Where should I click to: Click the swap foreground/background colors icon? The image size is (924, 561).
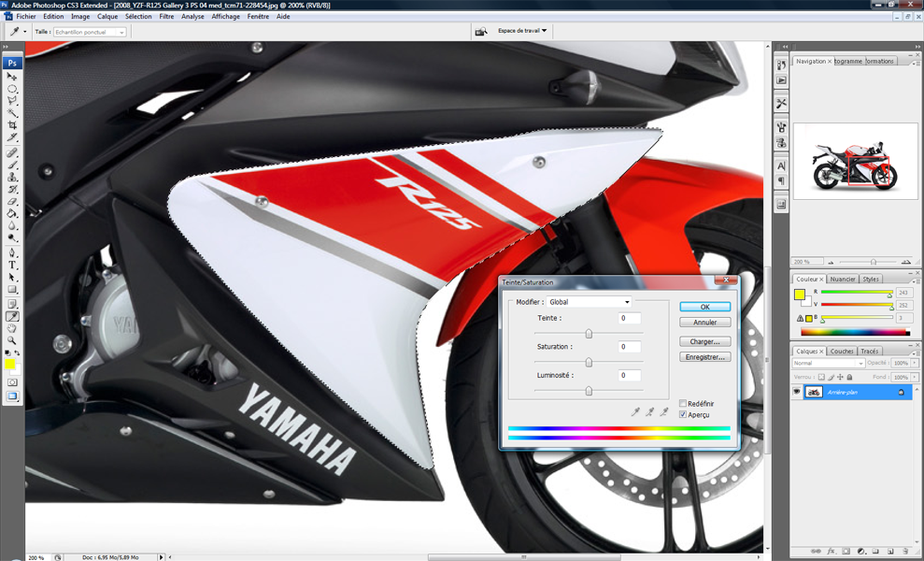click(x=17, y=352)
